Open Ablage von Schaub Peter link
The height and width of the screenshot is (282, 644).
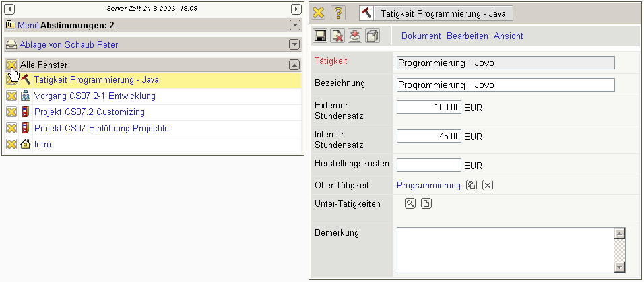point(69,44)
